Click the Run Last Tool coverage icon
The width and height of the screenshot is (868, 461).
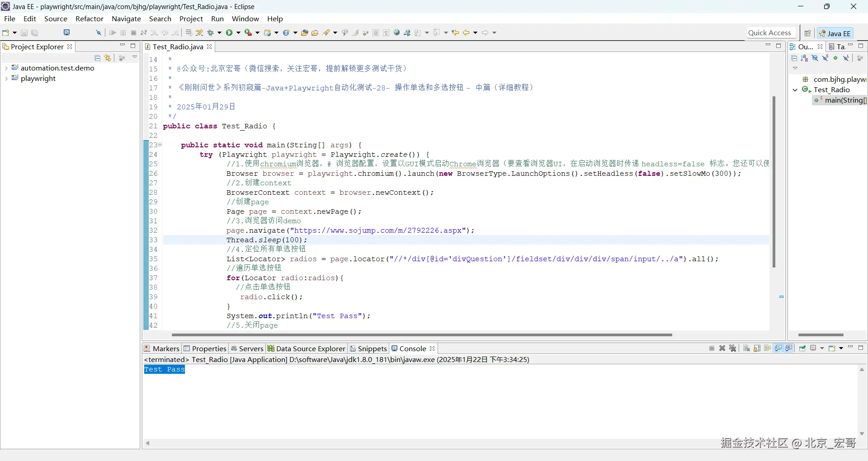(x=248, y=33)
